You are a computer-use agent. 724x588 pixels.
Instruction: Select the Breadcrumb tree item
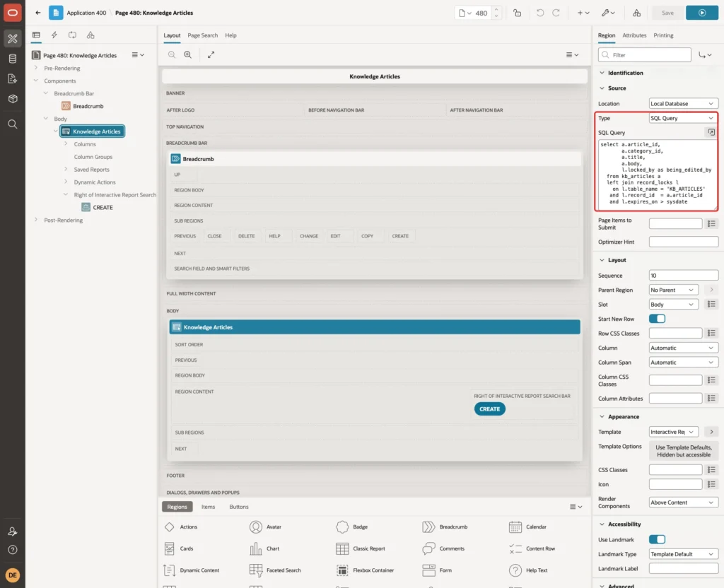tap(88, 106)
